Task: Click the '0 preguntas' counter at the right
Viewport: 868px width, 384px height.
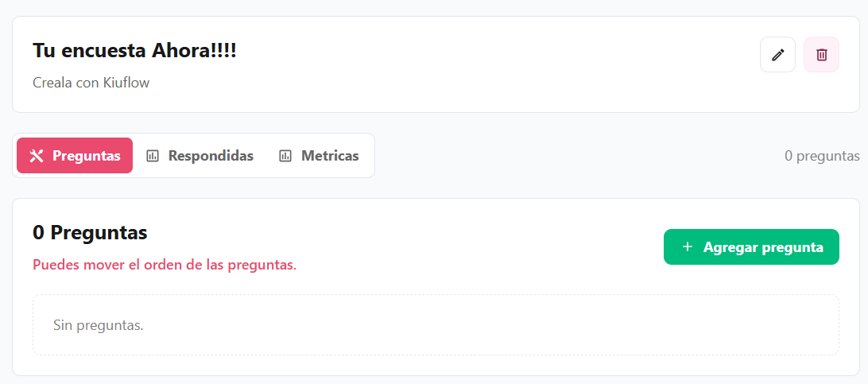Action: (x=822, y=156)
